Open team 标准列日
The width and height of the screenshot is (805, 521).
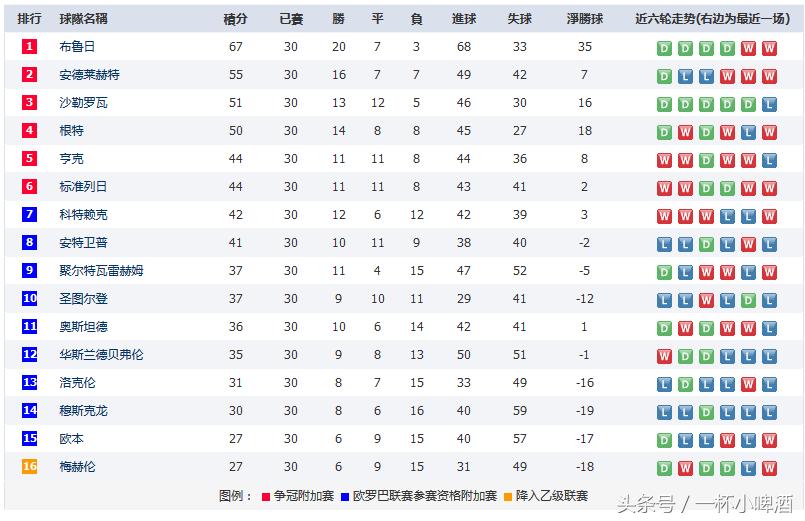(83, 187)
